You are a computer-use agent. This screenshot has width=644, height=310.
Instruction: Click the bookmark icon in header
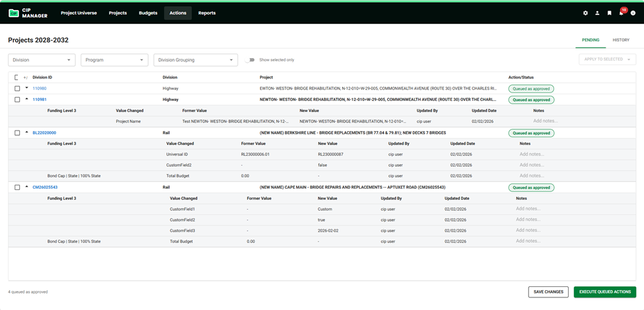tap(609, 13)
